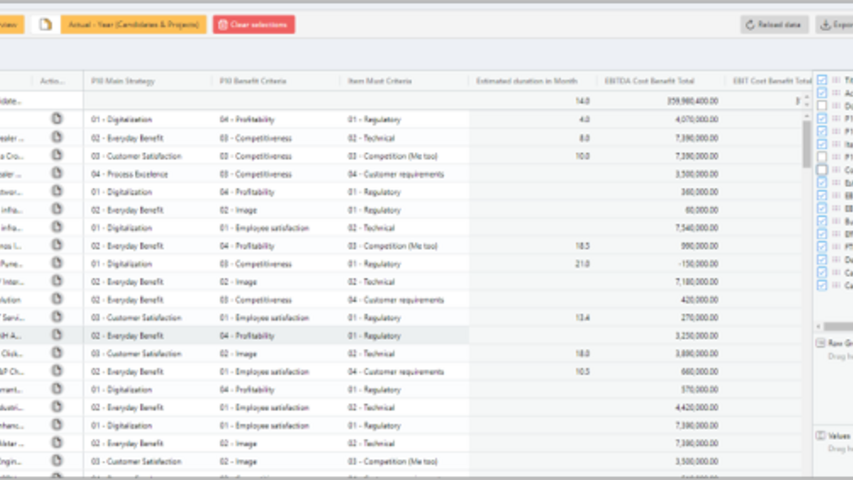This screenshot has height=480, width=853.
Task: Click the Estimated duration in Month header
Action: [x=527, y=81]
